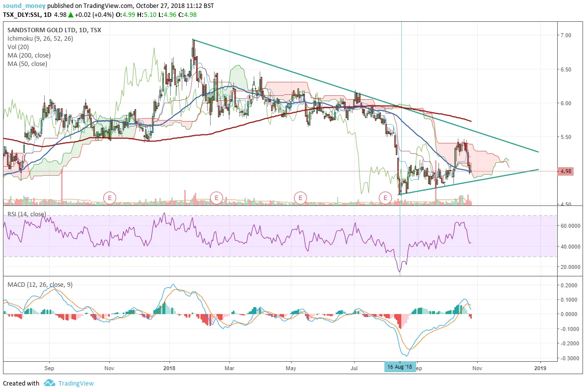Click the SANDSTORM GOLD LTD chart title
The height and width of the screenshot is (392, 586).
(54, 30)
